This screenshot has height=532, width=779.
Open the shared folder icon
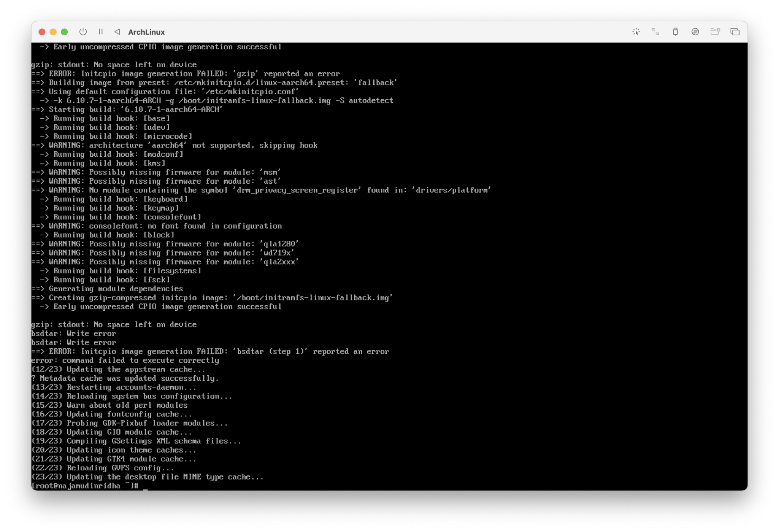pyautogui.click(x=715, y=32)
